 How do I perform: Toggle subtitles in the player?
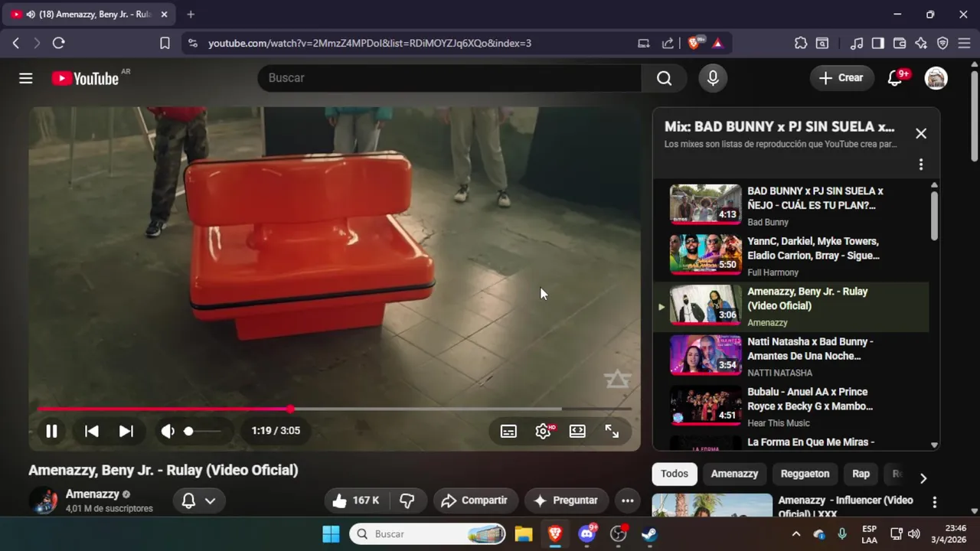508,431
